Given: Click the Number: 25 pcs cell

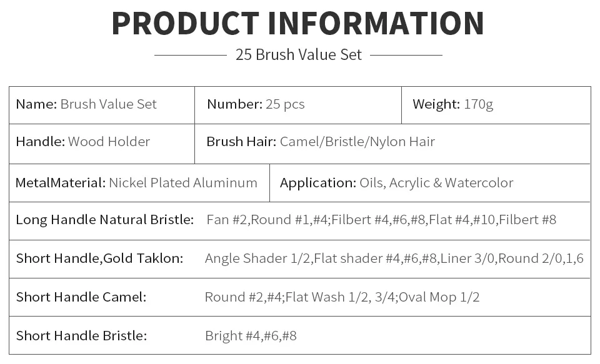Looking at the screenshot, I should pyautogui.click(x=298, y=105).
